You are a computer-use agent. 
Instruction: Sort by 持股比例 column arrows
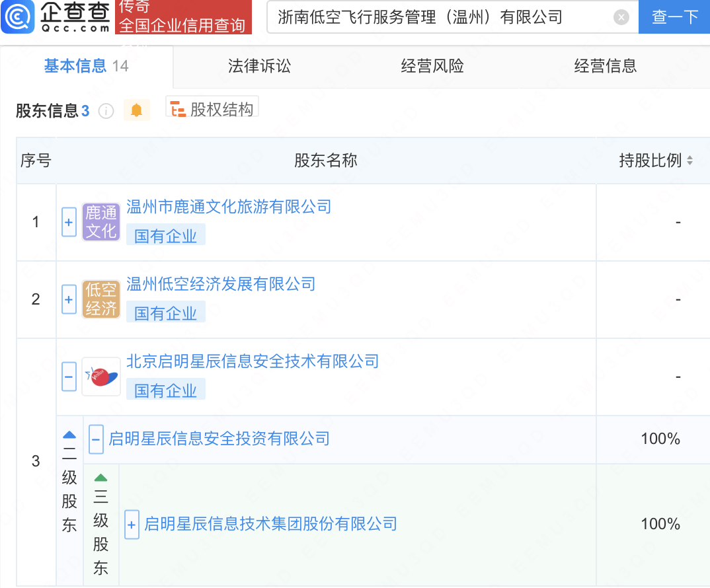pos(690,161)
